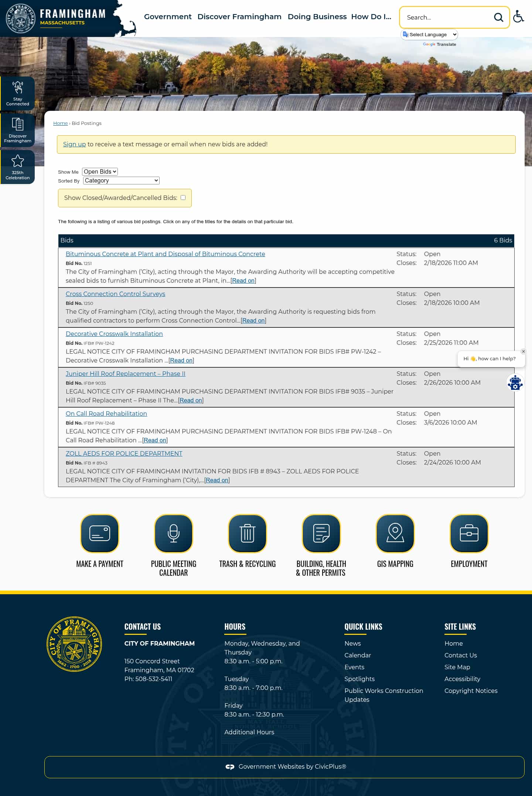Image resolution: width=532 pixels, height=796 pixels.
Task: Open On Call Road Rehabilitation bid
Action: pos(106,414)
